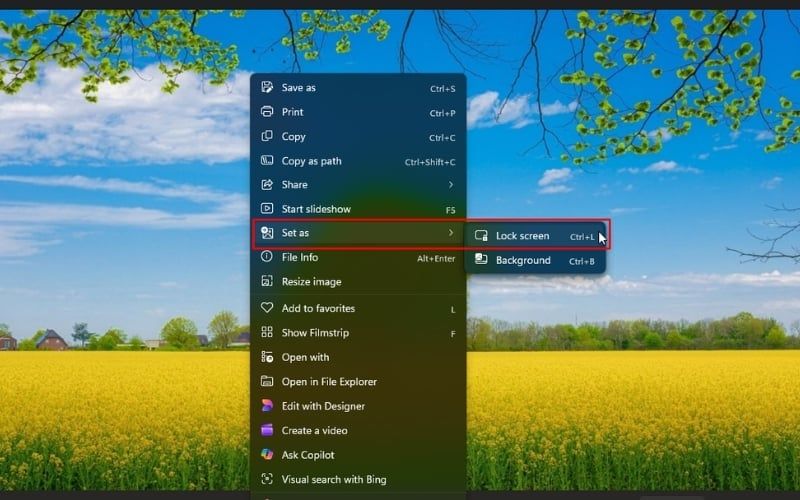Click the Share arrow icon
800x500 pixels.
pyautogui.click(x=267, y=184)
